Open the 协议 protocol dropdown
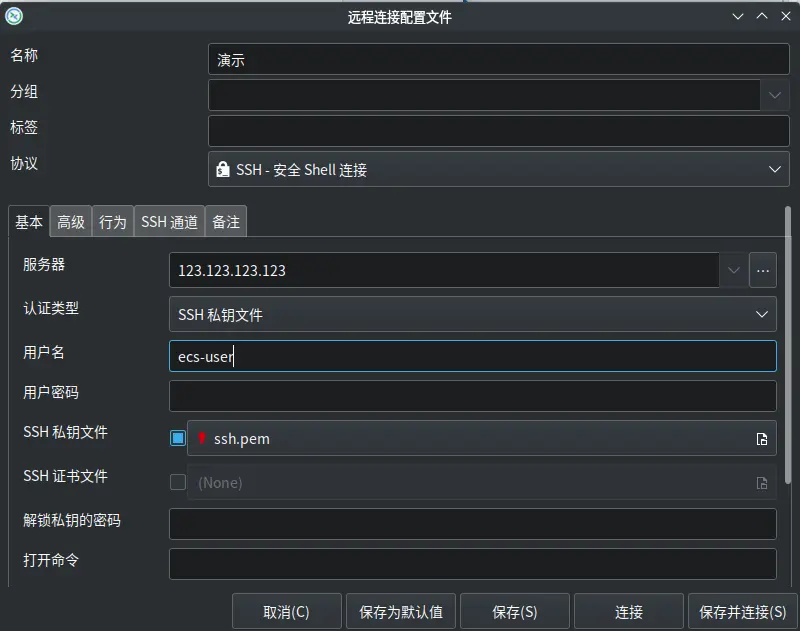This screenshot has width=800, height=631. [x=775, y=170]
